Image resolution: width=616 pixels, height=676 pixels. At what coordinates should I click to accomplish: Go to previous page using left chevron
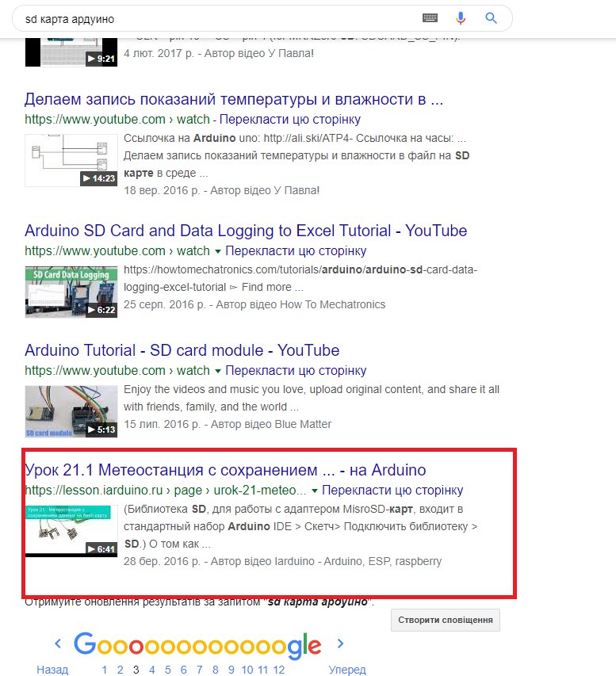coord(58,644)
